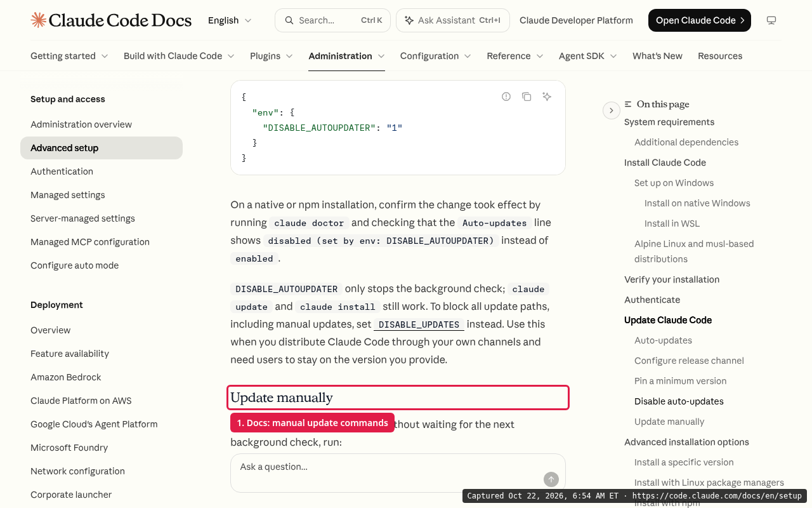Click the Open Claude Code button
The image size is (812, 508).
click(x=700, y=20)
